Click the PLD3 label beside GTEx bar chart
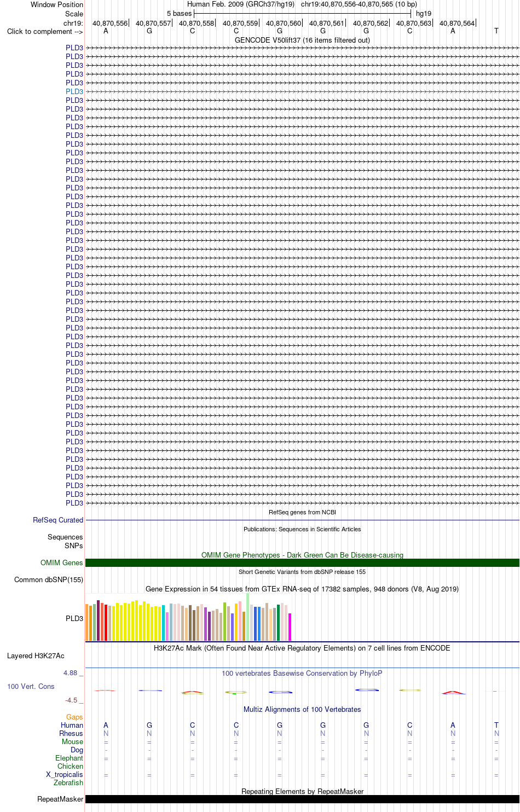Image resolution: width=520 pixels, height=812 pixels. point(74,618)
